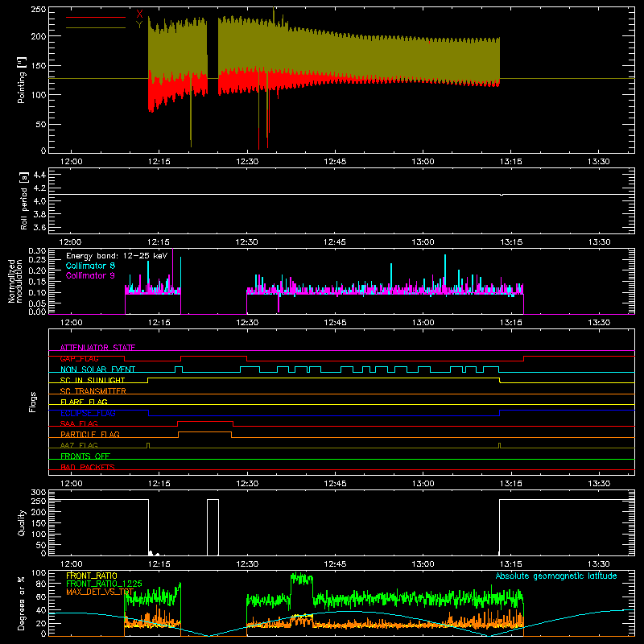Image resolution: width=644 pixels, height=644 pixels.
Task: Select the A47_FLAG label
Action: pos(79,445)
